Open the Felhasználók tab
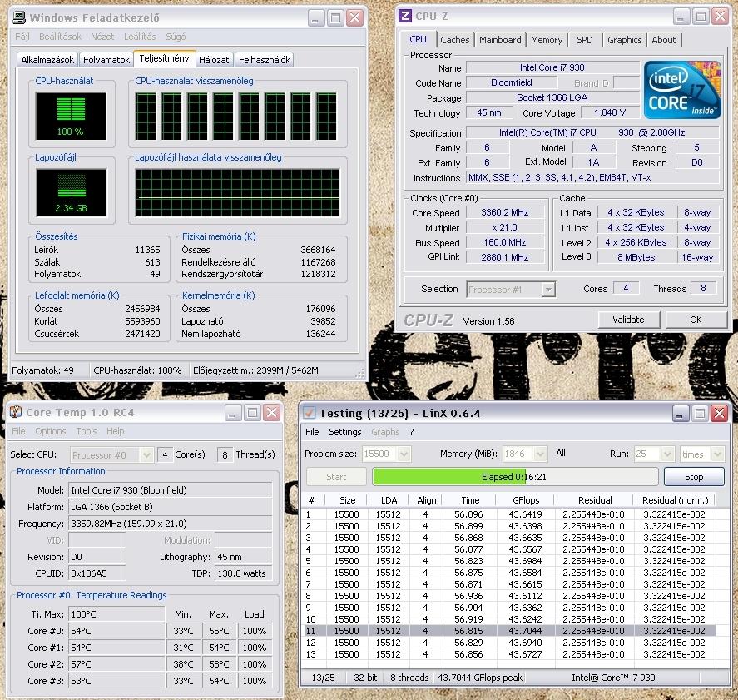Viewport: 738px width, 700px height. (x=264, y=60)
